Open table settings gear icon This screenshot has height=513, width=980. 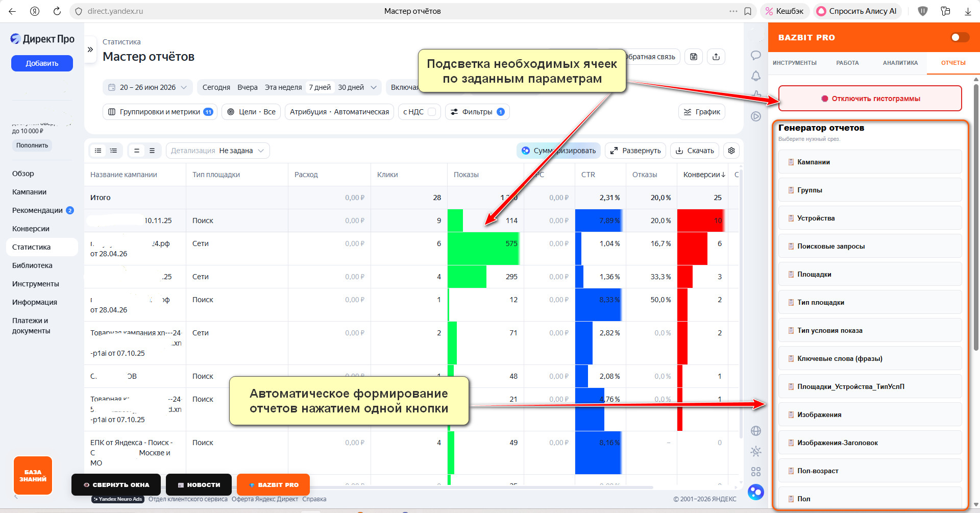(731, 151)
